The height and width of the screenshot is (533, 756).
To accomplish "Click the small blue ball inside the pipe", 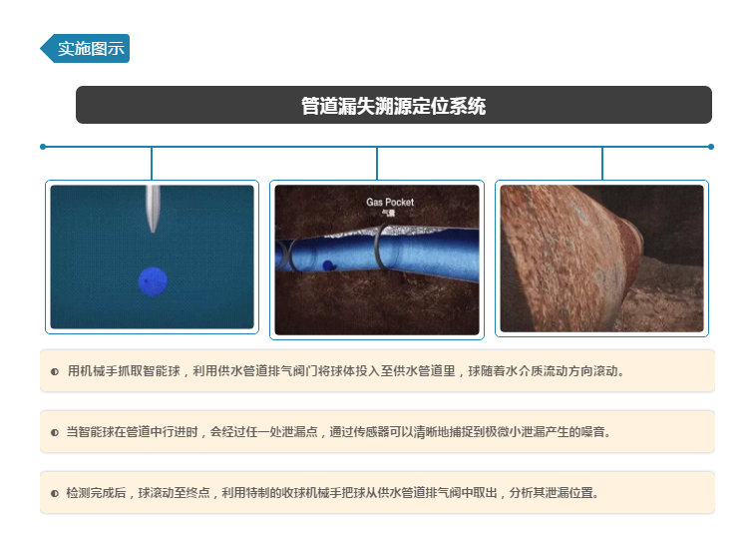I will (x=328, y=265).
